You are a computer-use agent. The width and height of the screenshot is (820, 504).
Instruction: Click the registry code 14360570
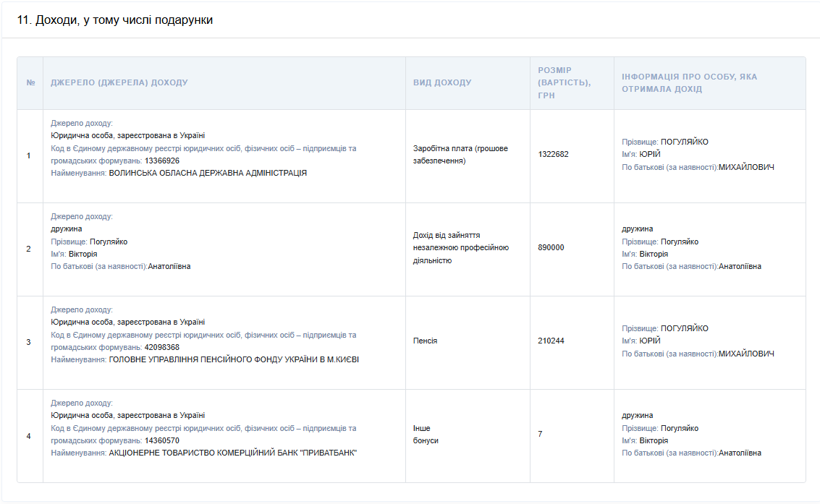coord(162,440)
